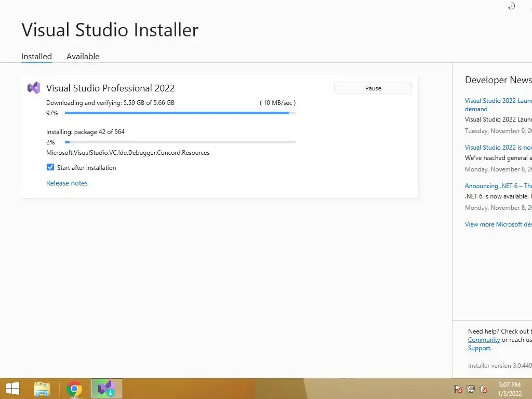Screen dimensions: 532x399
Task: Pause the Visual Studio installation
Action: [373, 88]
